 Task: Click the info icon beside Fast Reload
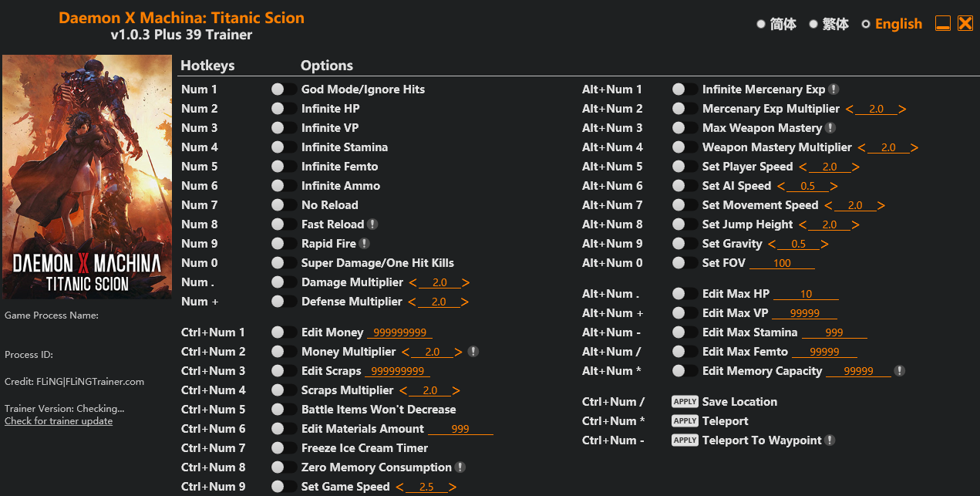coord(372,224)
